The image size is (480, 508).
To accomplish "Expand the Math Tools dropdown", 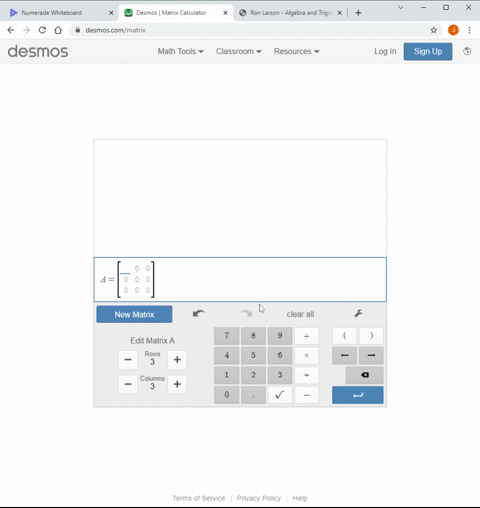I will 180,51.
